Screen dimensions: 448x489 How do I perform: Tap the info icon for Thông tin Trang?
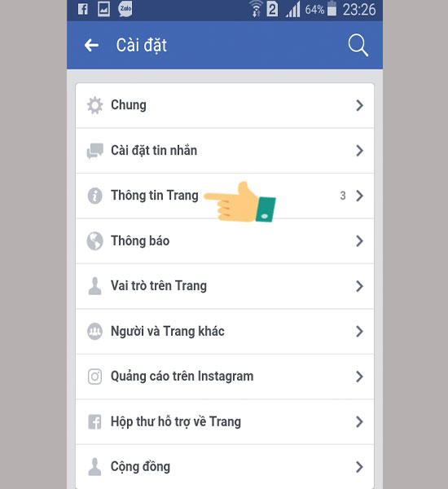coord(94,196)
